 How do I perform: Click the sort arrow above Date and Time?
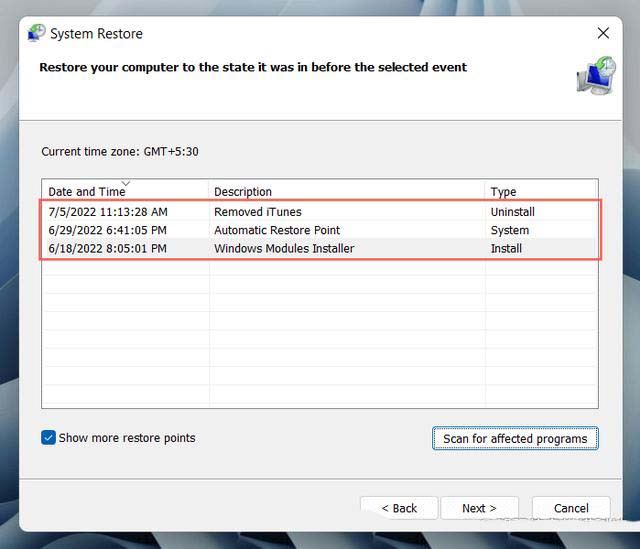click(x=125, y=184)
